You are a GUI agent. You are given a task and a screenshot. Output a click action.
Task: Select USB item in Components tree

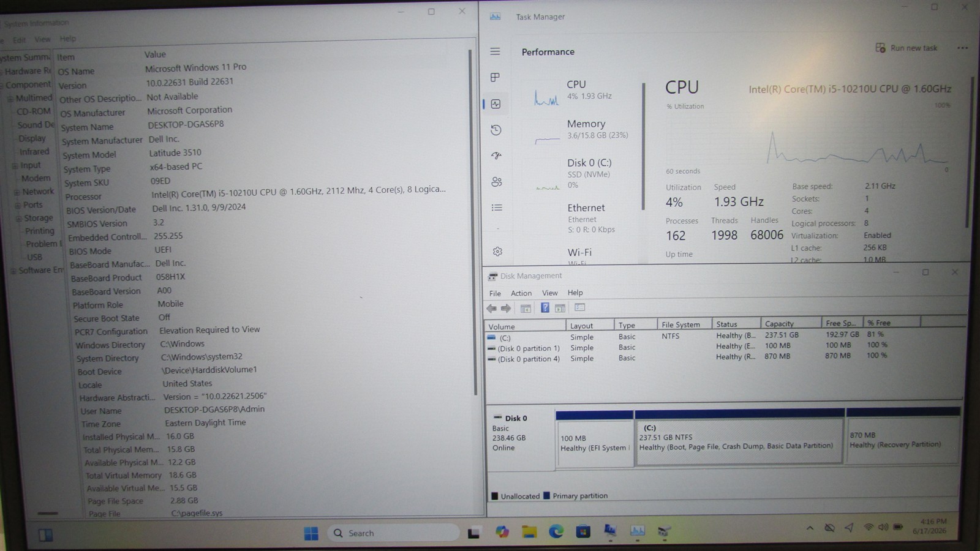click(x=35, y=257)
